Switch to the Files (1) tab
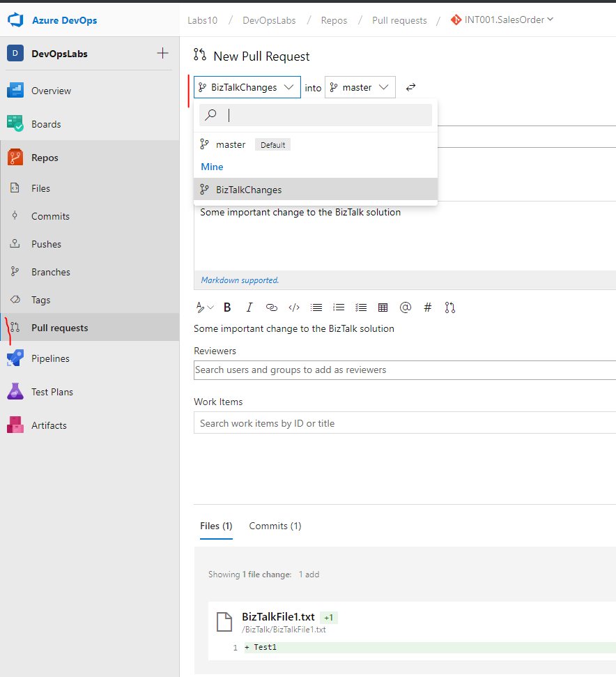 [x=216, y=526]
